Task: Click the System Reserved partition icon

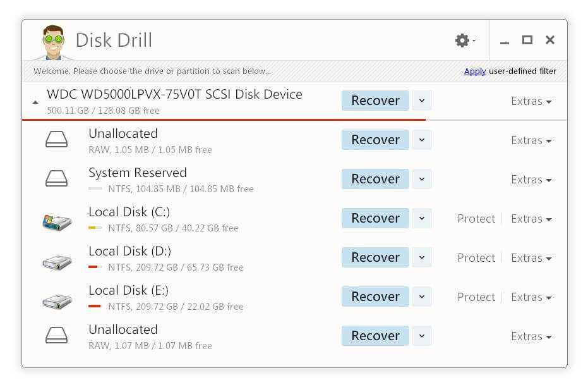Action: [x=56, y=179]
